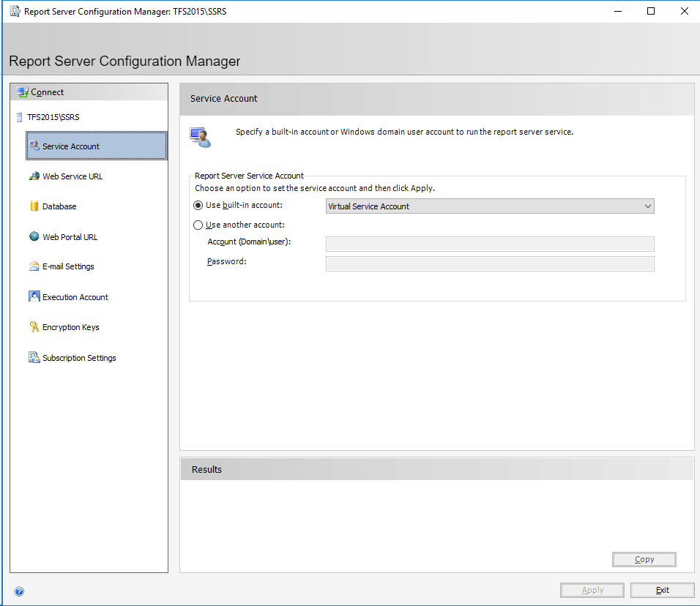Image resolution: width=700 pixels, height=606 pixels.
Task: Open Subscription Settings page
Action: point(78,357)
